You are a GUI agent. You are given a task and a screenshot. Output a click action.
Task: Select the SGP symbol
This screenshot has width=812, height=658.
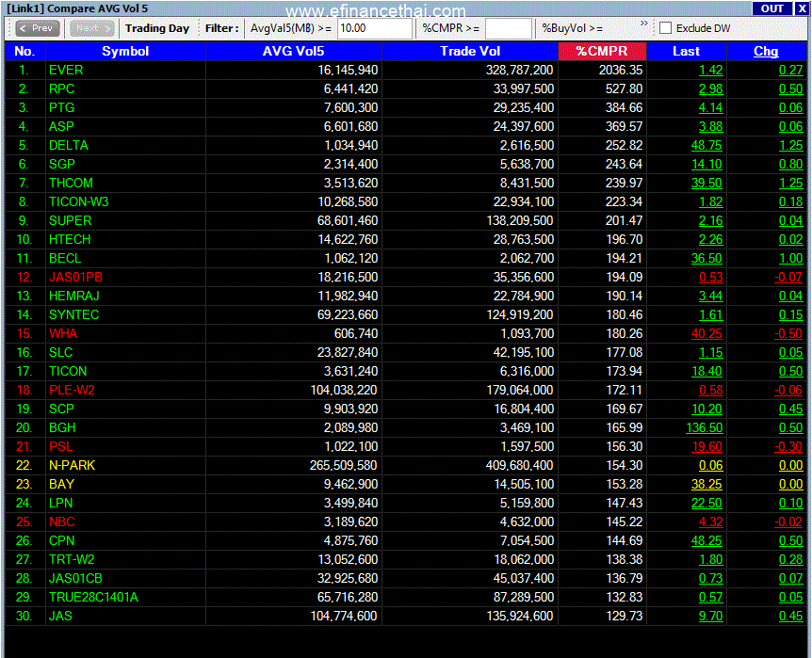(61, 164)
